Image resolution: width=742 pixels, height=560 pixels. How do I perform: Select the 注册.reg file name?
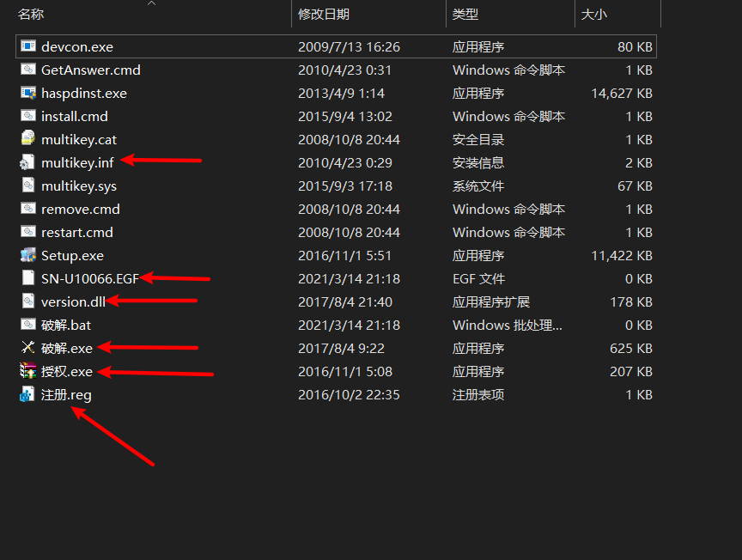pos(66,395)
